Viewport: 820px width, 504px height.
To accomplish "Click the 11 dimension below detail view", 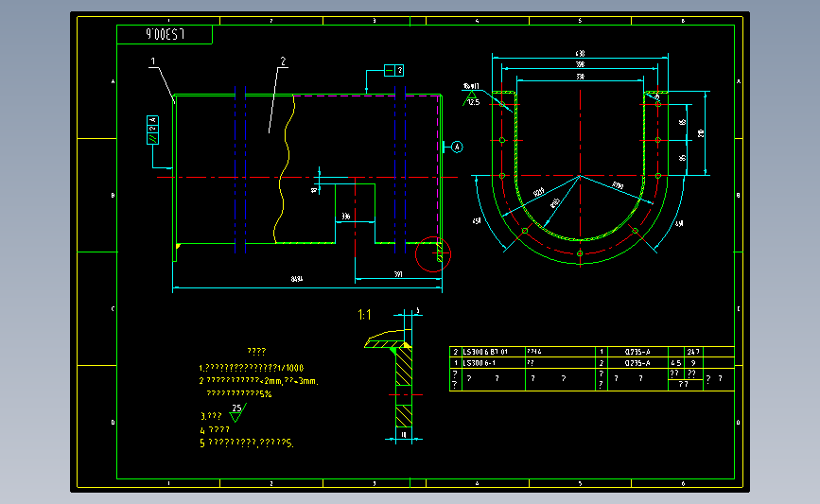I will click(404, 434).
